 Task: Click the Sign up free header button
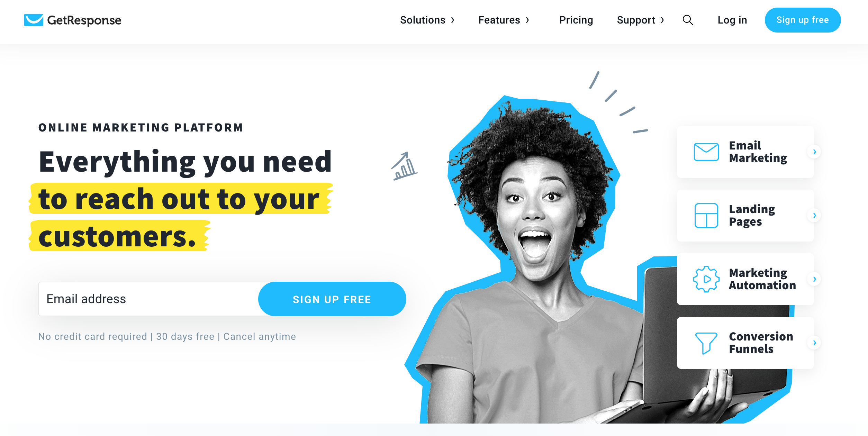(803, 20)
